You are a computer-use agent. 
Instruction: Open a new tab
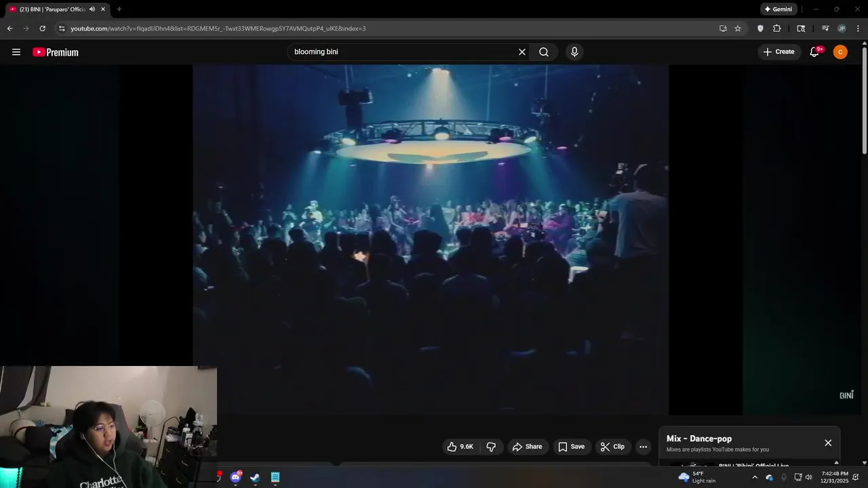point(119,9)
